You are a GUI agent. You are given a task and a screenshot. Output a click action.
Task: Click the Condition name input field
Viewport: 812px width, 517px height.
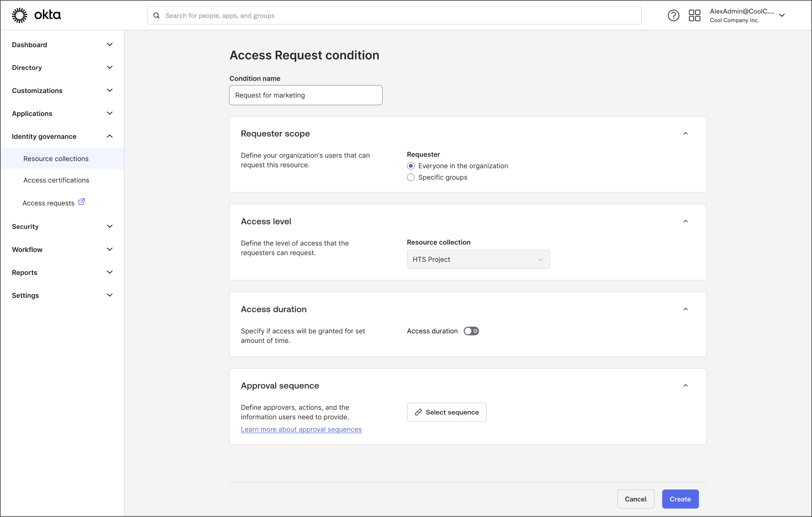point(305,95)
